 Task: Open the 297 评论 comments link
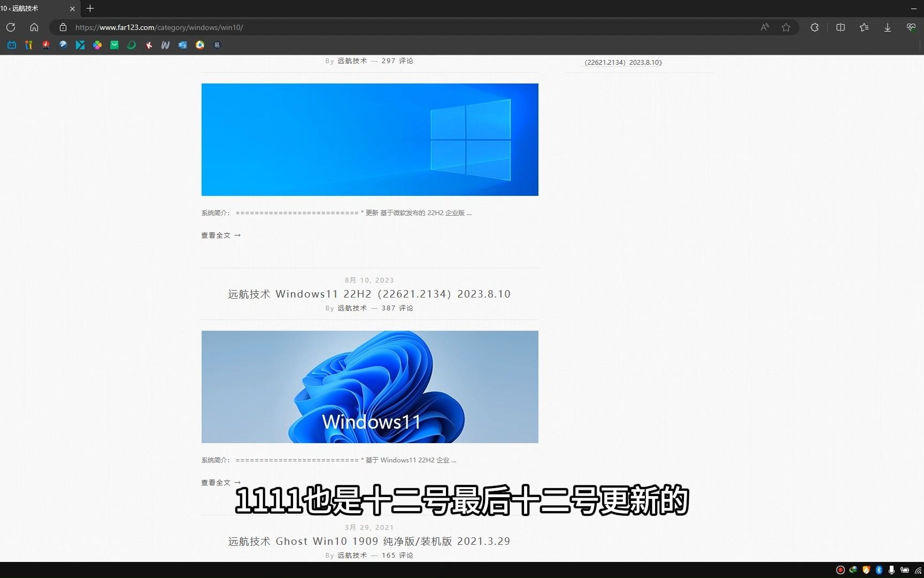[x=397, y=61]
